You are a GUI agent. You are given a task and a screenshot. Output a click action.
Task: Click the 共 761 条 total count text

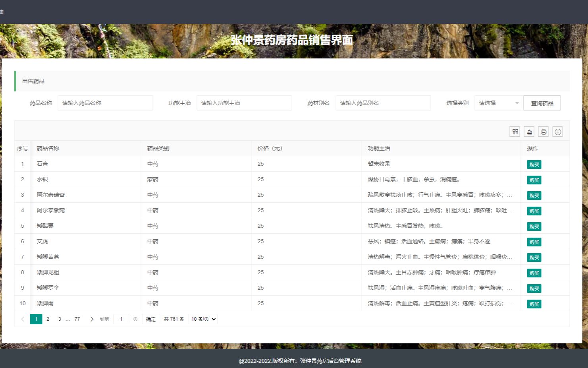click(174, 319)
